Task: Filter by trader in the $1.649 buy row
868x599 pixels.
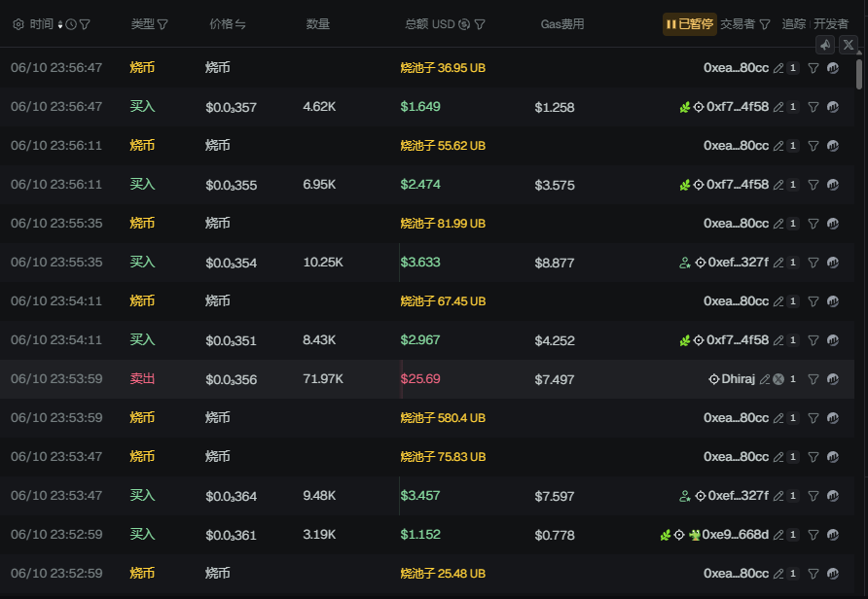Action: (x=814, y=107)
